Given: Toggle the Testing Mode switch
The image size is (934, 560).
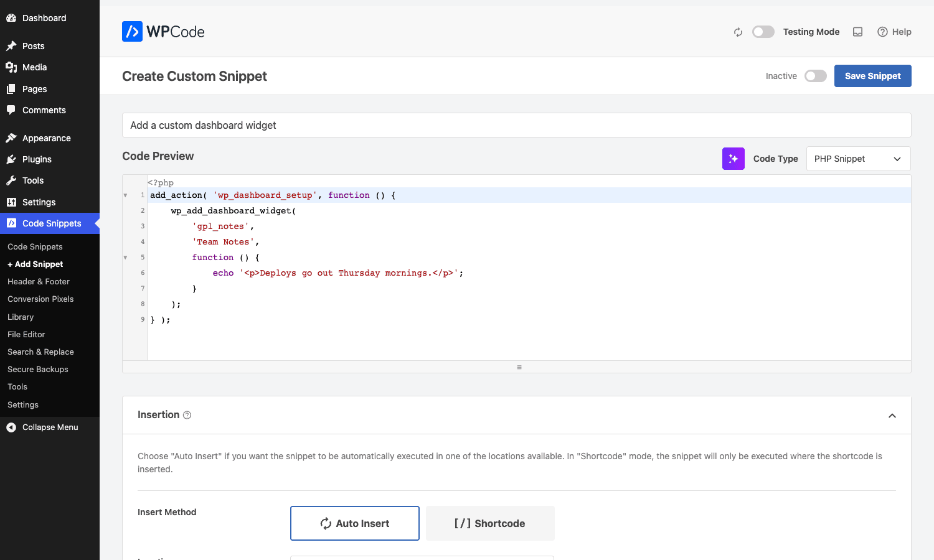Looking at the screenshot, I should [763, 32].
